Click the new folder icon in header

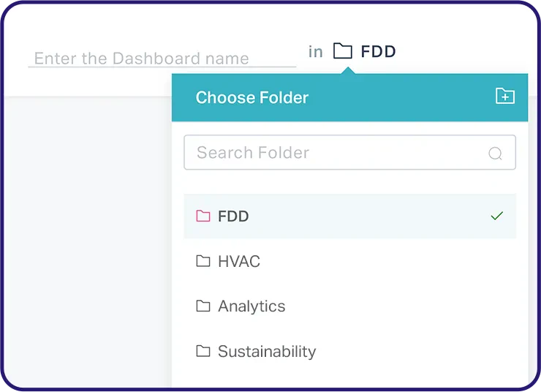pos(505,96)
